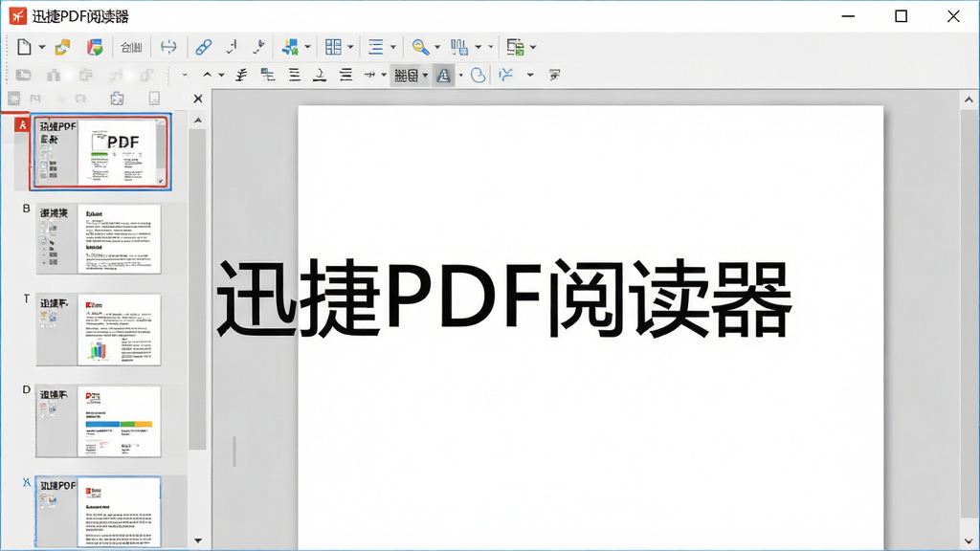Select the bottom page thumbnail with blue border
This screenshot has width=980, height=551.
pyautogui.click(x=99, y=512)
